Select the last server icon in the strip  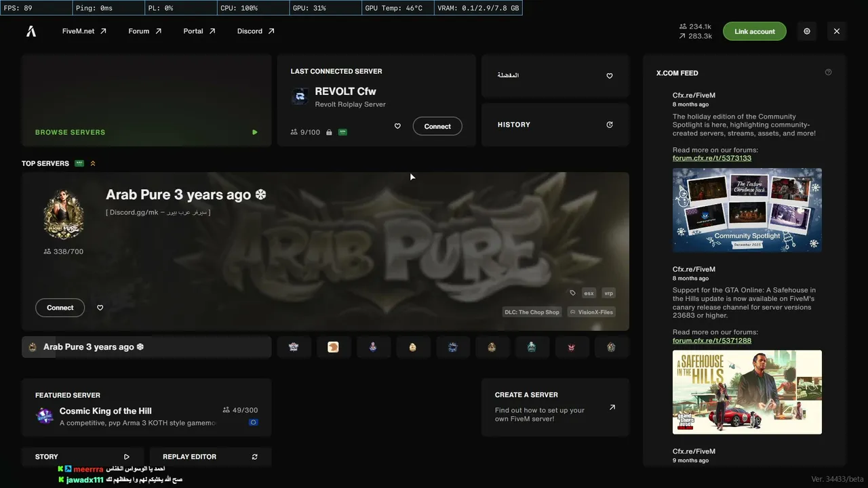(x=611, y=347)
